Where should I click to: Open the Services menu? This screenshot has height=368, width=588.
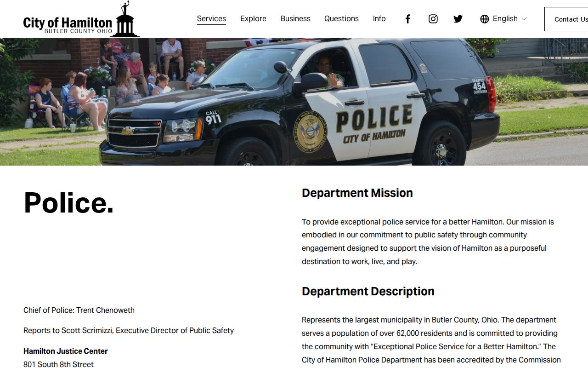[x=211, y=19]
